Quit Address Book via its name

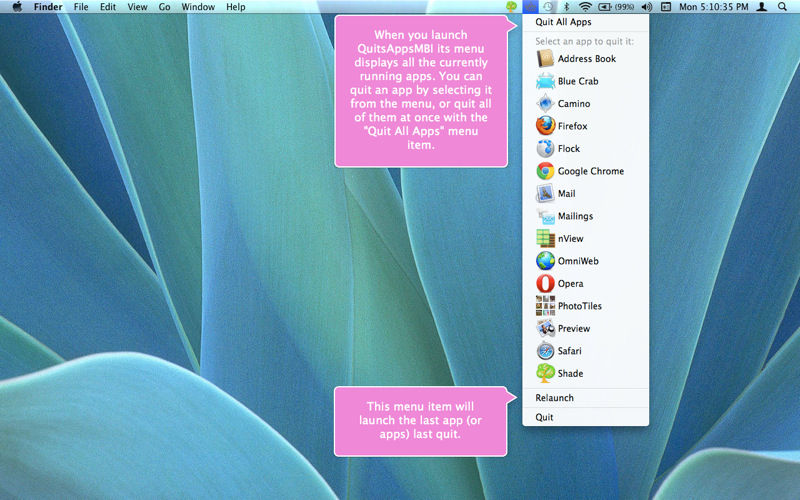pos(587,59)
